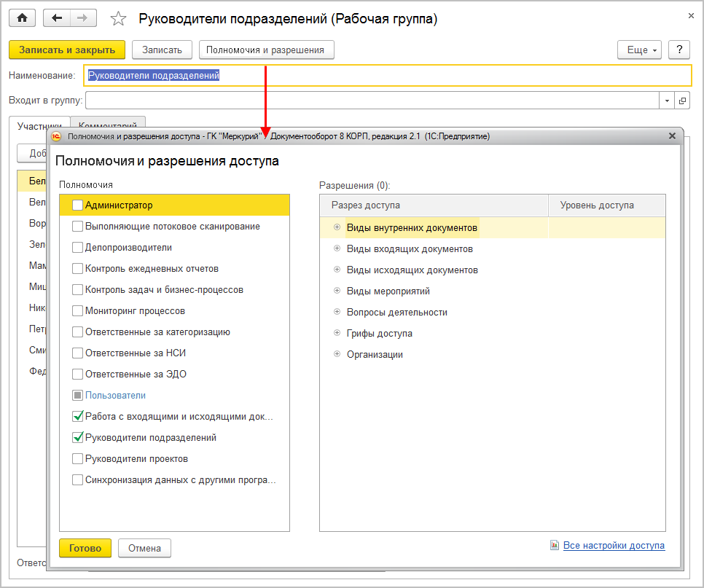The height and width of the screenshot is (588, 704).
Task: Enable Синхронизация данных с другими программами
Action: pos(78,479)
